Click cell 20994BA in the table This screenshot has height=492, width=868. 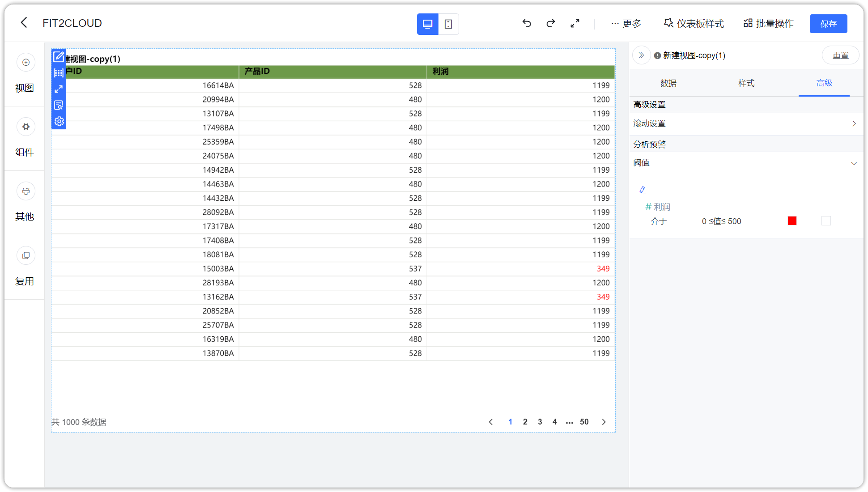(x=218, y=100)
